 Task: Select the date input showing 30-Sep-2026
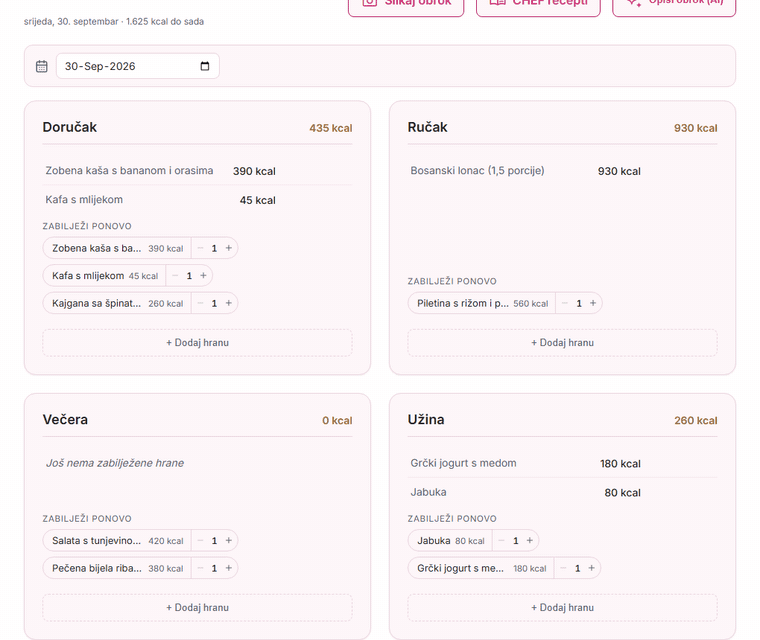138,66
